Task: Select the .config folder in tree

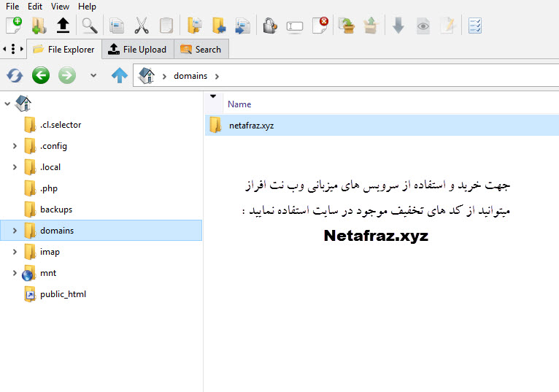Action: point(53,146)
